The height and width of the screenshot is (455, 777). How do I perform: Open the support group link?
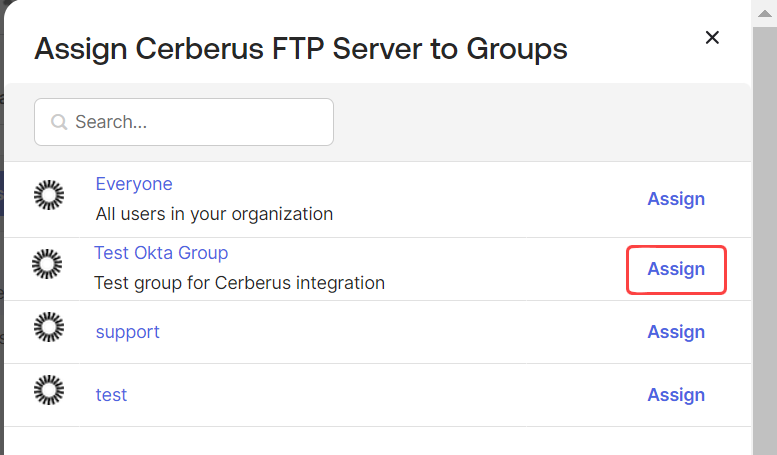pos(127,332)
